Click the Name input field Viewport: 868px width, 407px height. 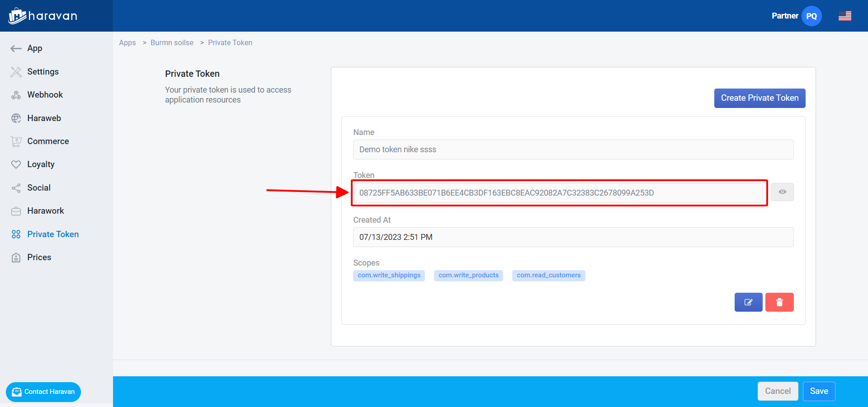pyautogui.click(x=573, y=150)
